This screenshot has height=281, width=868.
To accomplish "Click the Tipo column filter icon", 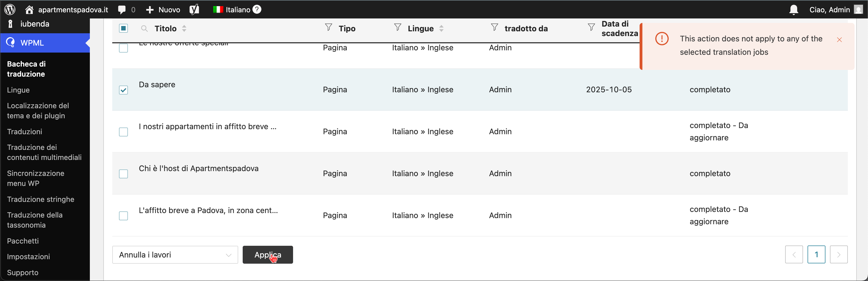I will tap(328, 28).
